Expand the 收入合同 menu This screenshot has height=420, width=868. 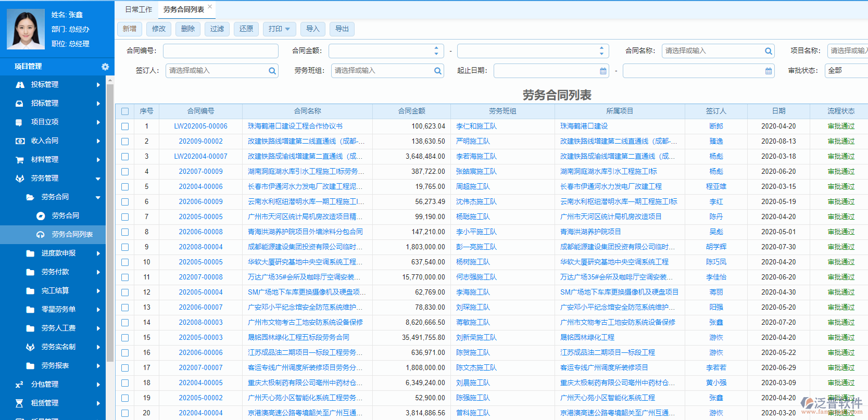click(x=98, y=141)
